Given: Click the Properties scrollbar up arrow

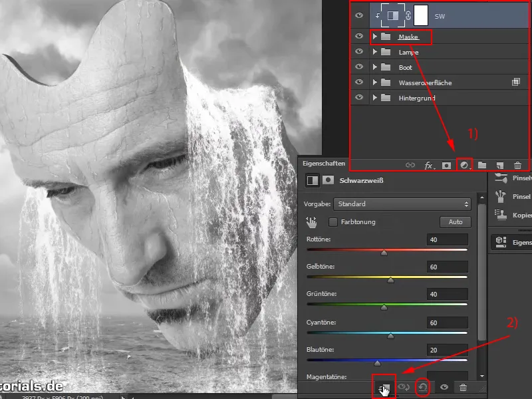Looking at the screenshot, I should [x=481, y=197].
